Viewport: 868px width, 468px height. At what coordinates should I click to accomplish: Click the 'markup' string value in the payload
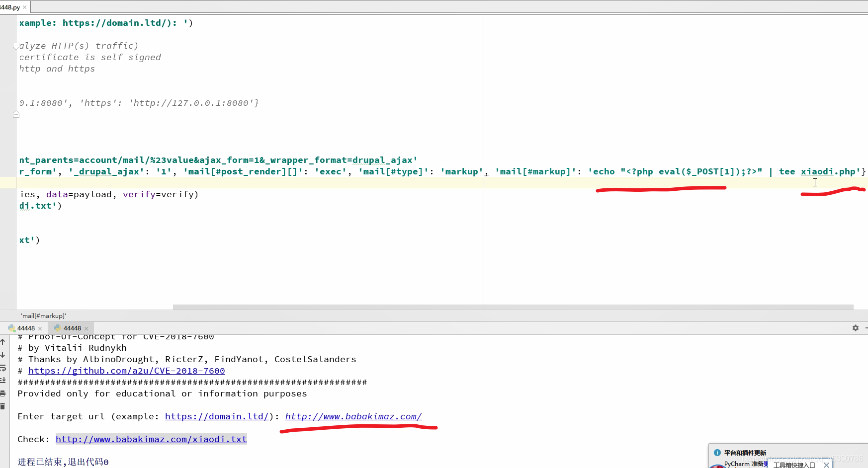pyautogui.click(x=461, y=171)
